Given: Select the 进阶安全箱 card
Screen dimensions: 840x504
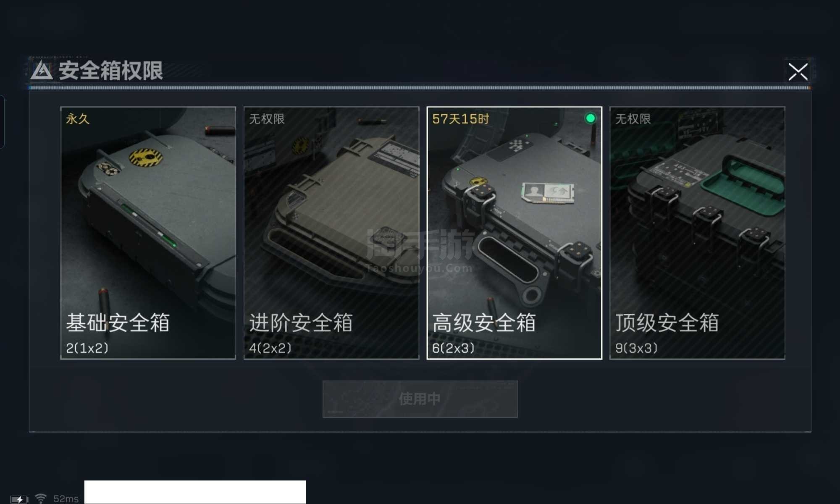Looking at the screenshot, I should tap(331, 233).
